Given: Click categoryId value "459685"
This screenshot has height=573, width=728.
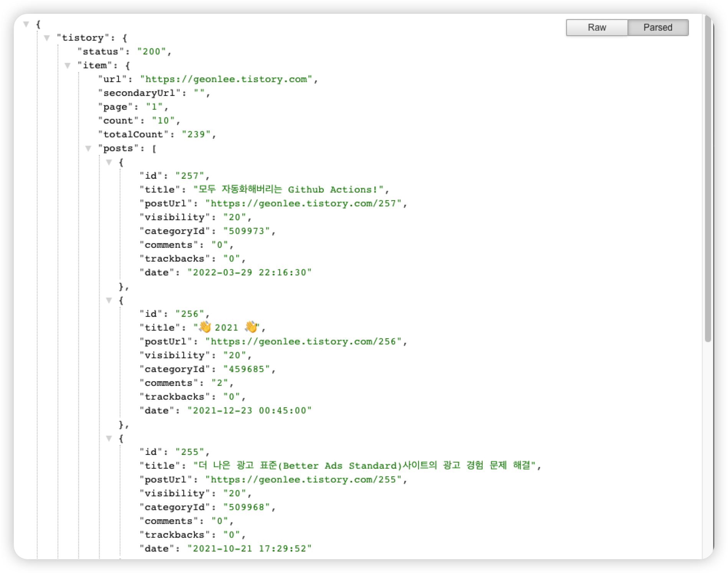Looking at the screenshot, I should pyautogui.click(x=247, y=369).
